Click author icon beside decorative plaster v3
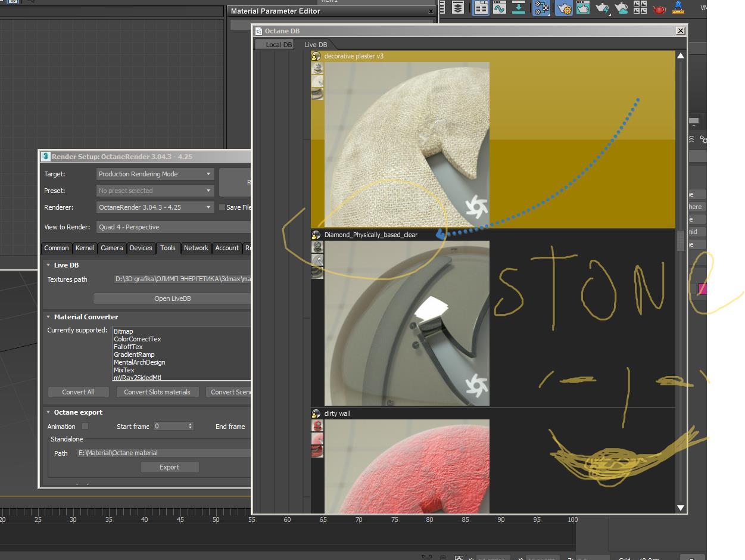This screenshot has width=745, height=560. coord(316,56)
